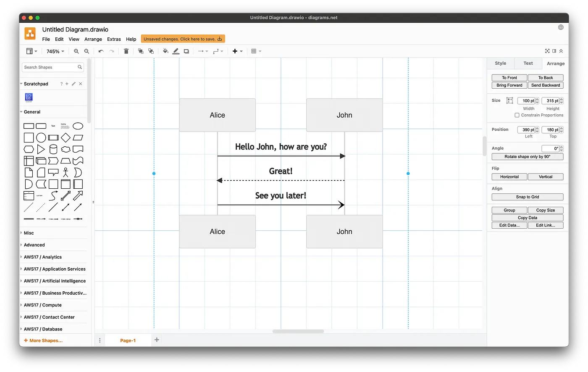Expand the AWS17 / Compute section
This screenshot has width=588, height=372.
click(42, 305)
